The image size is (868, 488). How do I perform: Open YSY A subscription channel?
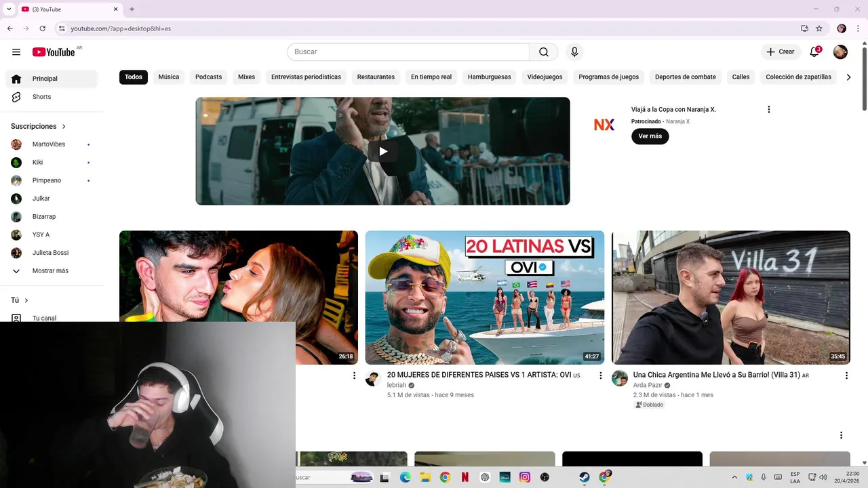(x=52, y=235)
